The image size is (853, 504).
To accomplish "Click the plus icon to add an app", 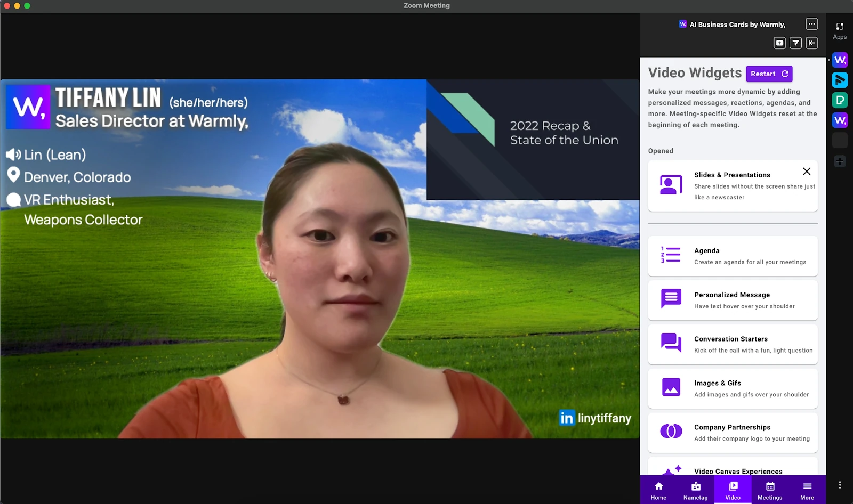I will (x=840, y=161).
